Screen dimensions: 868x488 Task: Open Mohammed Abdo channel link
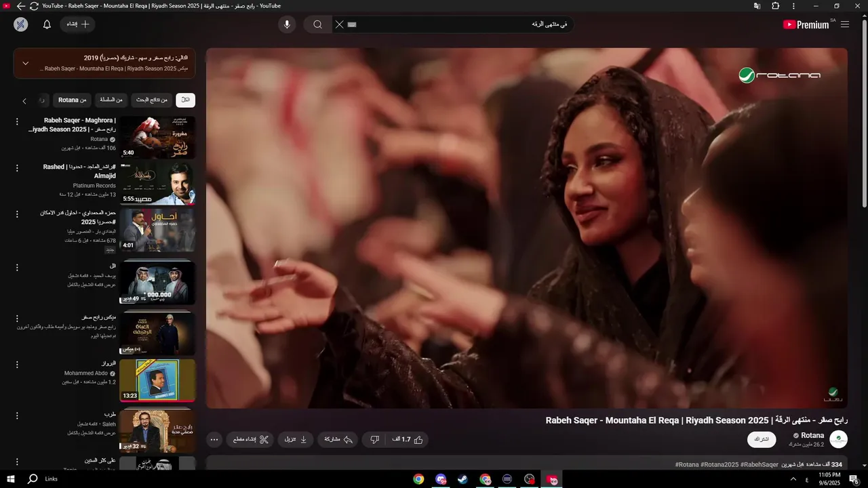pos(86,373)
